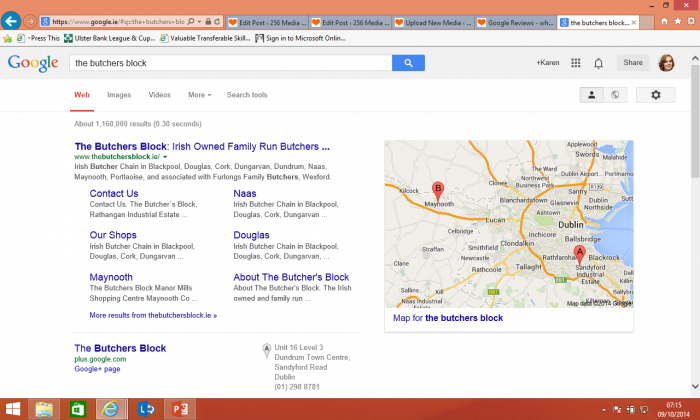Click the address bar search magnifier icon
This screenshot has width=700, height=420.
(x=191, y=21)
